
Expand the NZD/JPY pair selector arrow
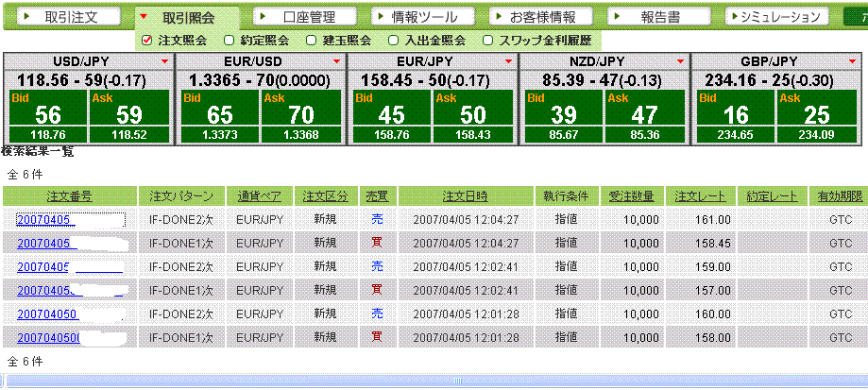pyautogui.click(x=681, y=60)
